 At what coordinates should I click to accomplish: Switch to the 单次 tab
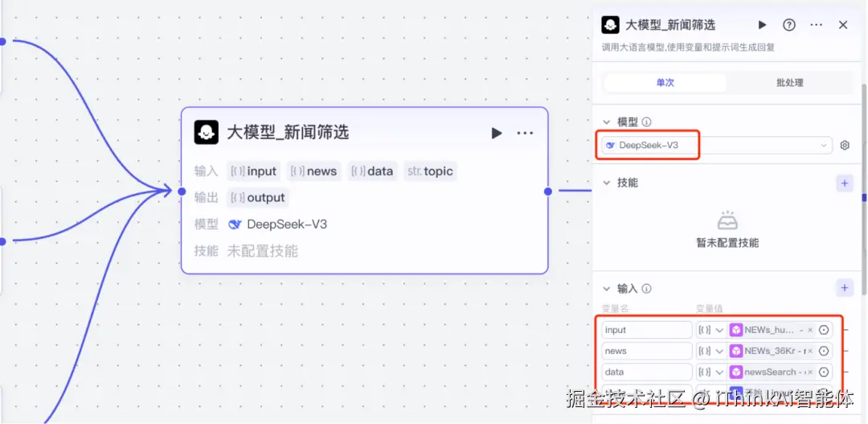(665, 83)
